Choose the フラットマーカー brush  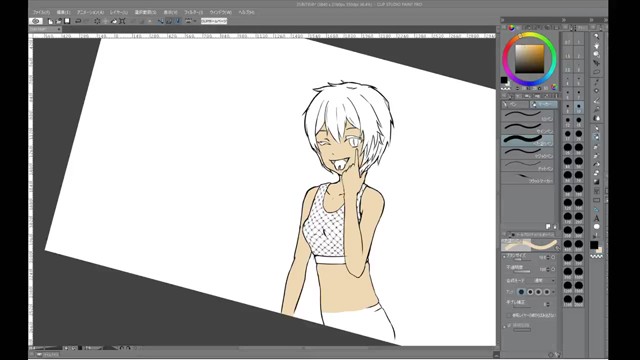(x=527, y=178)
